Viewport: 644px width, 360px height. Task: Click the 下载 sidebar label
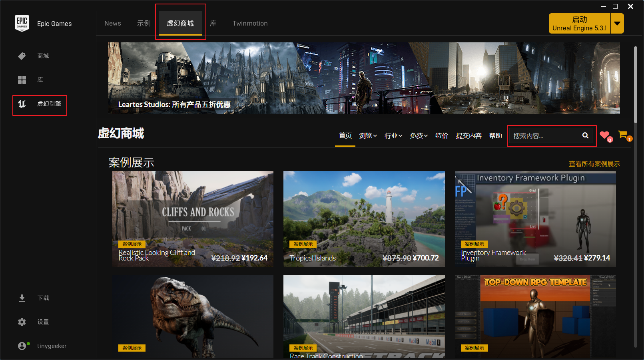coord(43,298)
